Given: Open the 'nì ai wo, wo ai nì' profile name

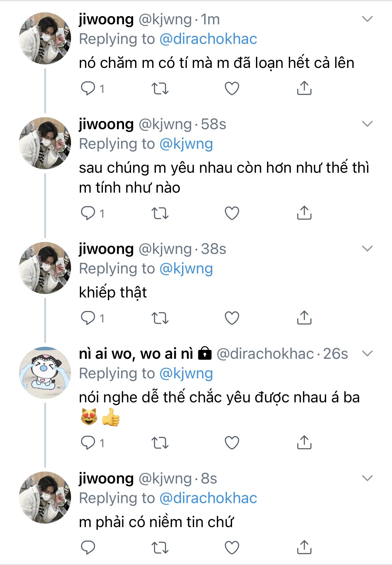Looking at the screenshot, I should click(x=136, y=354).
